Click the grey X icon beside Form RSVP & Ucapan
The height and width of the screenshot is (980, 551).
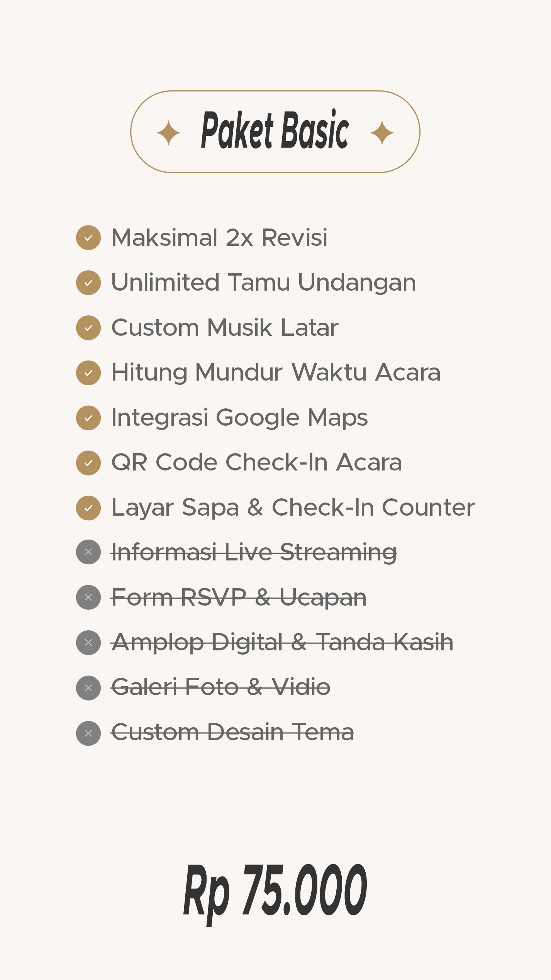tap(88, 597)
